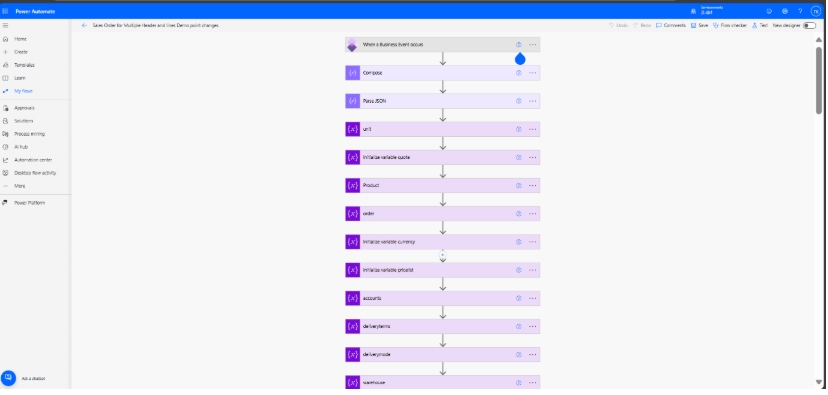The image size is (828, 395).
Task: Expand the deliverymode variable action
Action: (443, 354)
